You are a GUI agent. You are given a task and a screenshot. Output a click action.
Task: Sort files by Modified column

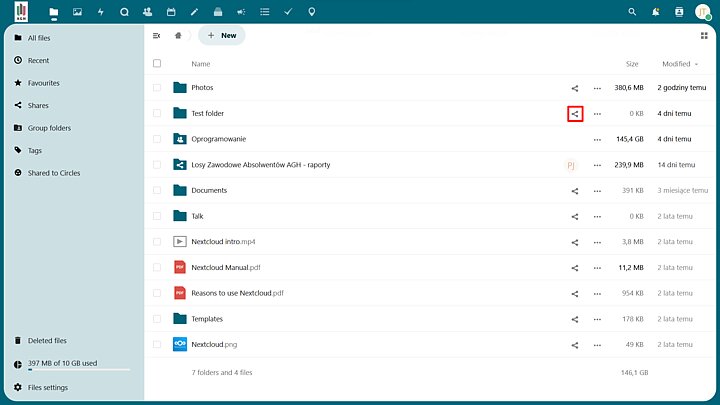[677, 64]
